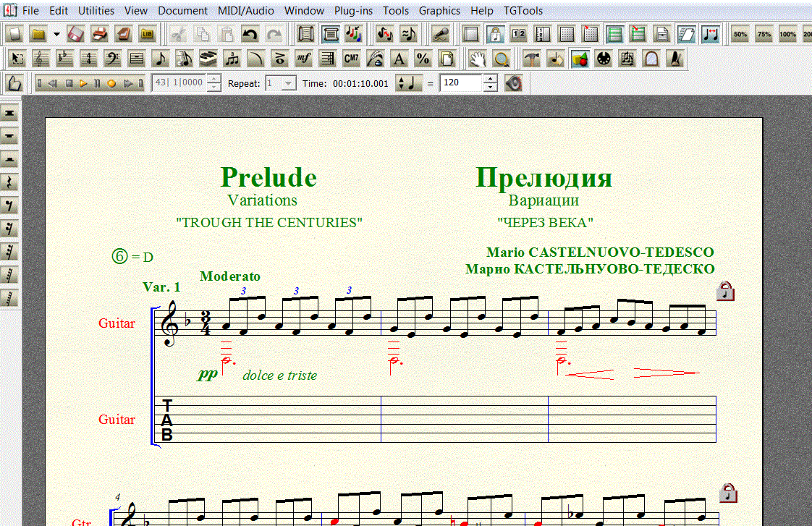Click the Save floppy disk icon
This screenshot has height=526, width=812.
[75, 34]
